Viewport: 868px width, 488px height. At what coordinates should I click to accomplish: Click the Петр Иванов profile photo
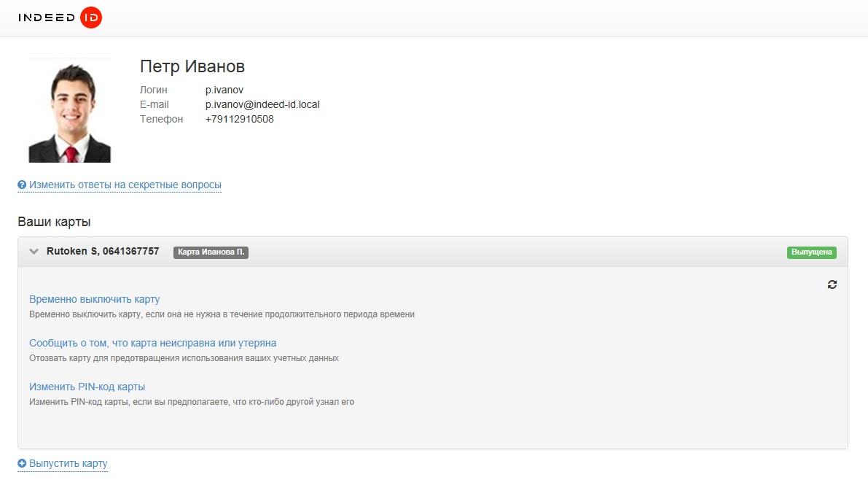70,110
